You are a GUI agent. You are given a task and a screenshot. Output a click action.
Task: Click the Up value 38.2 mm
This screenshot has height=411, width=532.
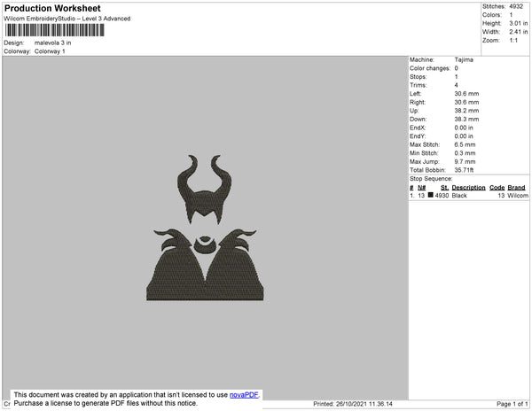pos(466,111)
